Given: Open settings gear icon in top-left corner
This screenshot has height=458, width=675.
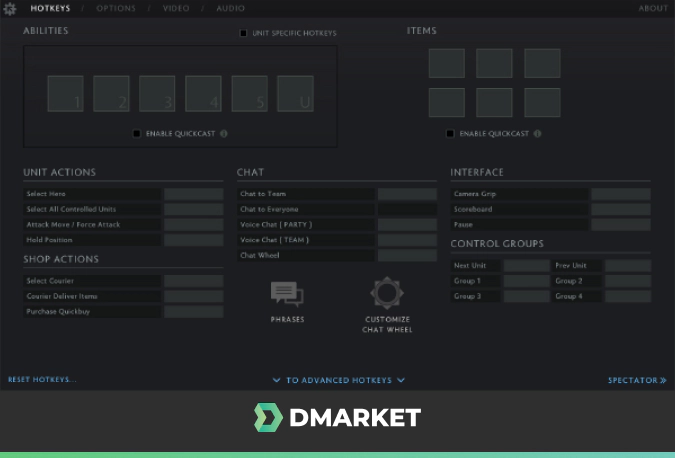Looking at the screenshot, I should [x=9, y=8].
